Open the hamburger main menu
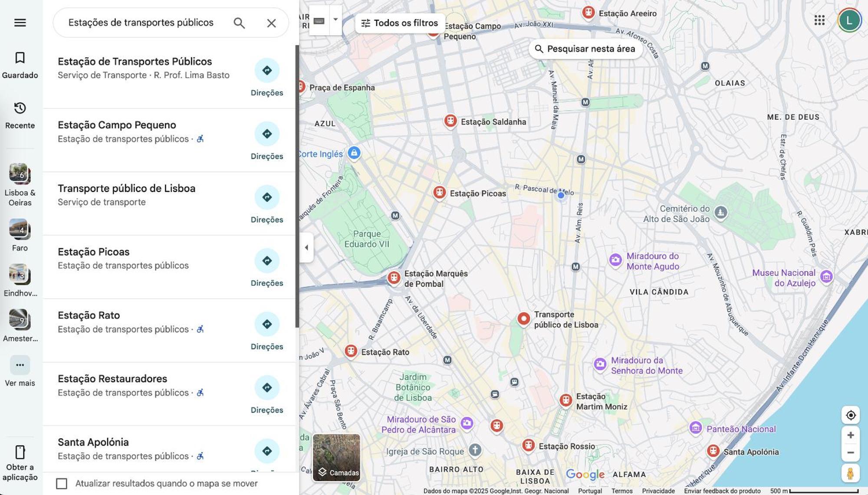This screenshot has width=868, height=495. [20, 23]
